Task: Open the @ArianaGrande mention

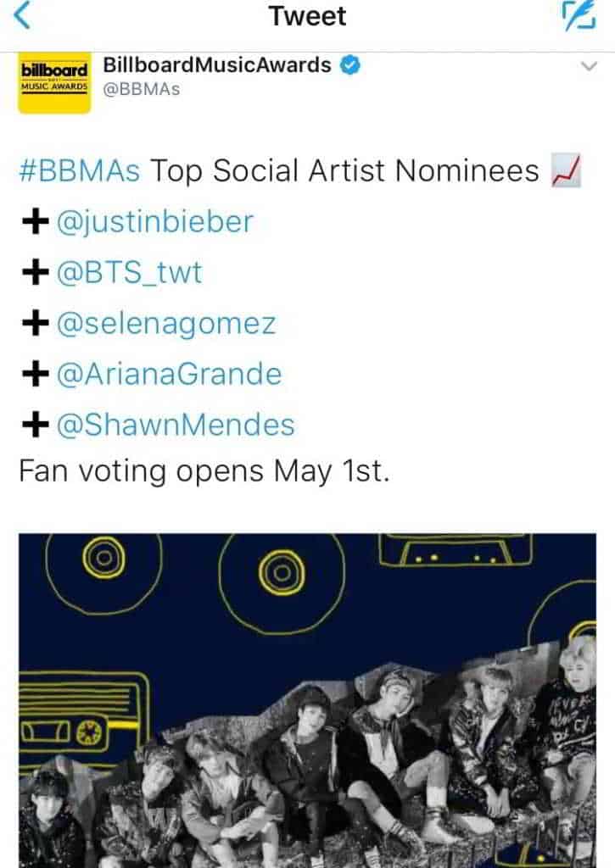Action: coord(168,374)
